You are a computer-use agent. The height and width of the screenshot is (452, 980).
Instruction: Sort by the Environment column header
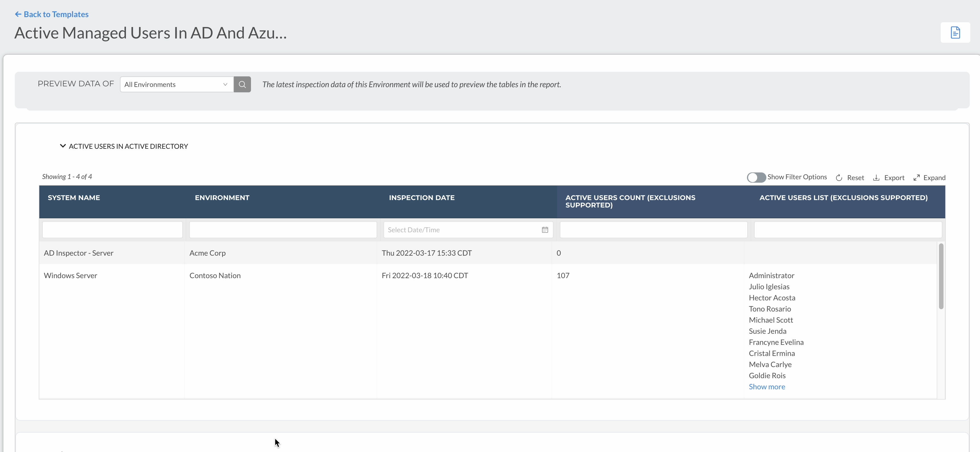(222, 198)
